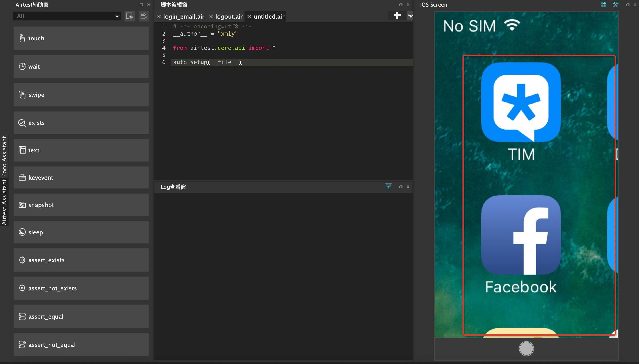Switch to the login_email.air tab
639x364 pixels.
184,16
